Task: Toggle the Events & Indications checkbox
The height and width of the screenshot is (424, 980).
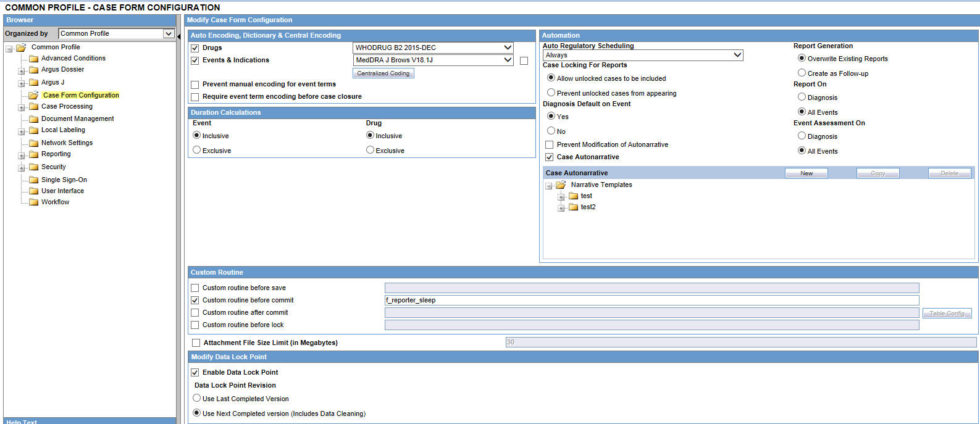Action: [x=195, y=60]
